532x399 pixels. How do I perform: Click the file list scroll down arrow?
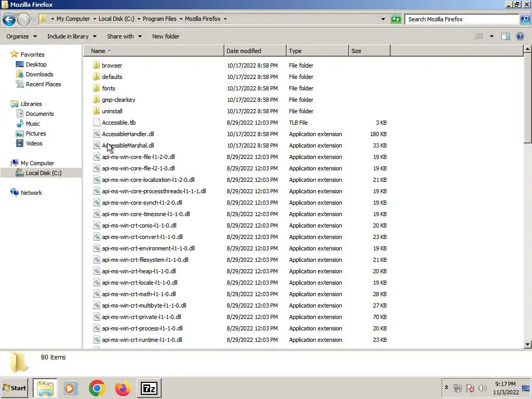click(x=527, y=344)
